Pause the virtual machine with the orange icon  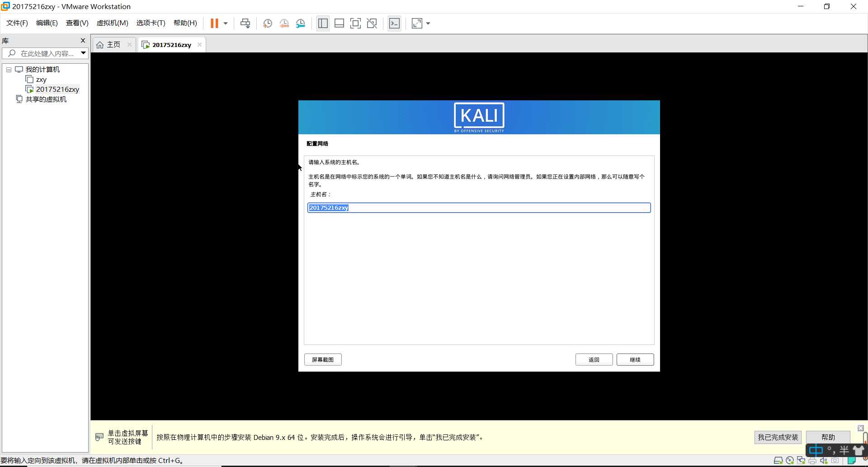(x=214, y=23)
